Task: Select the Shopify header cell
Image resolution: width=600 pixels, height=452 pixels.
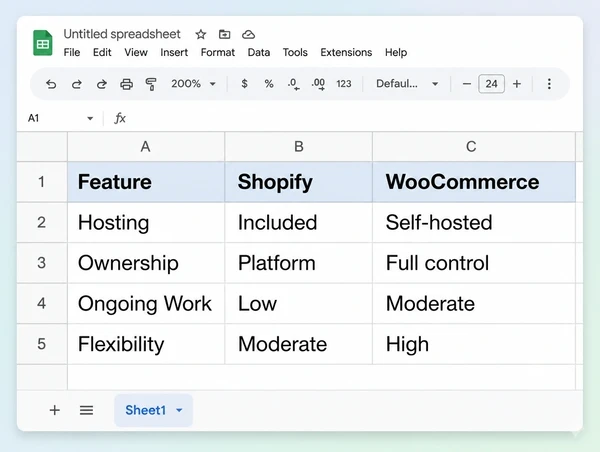Action: (x=298, y=182)
